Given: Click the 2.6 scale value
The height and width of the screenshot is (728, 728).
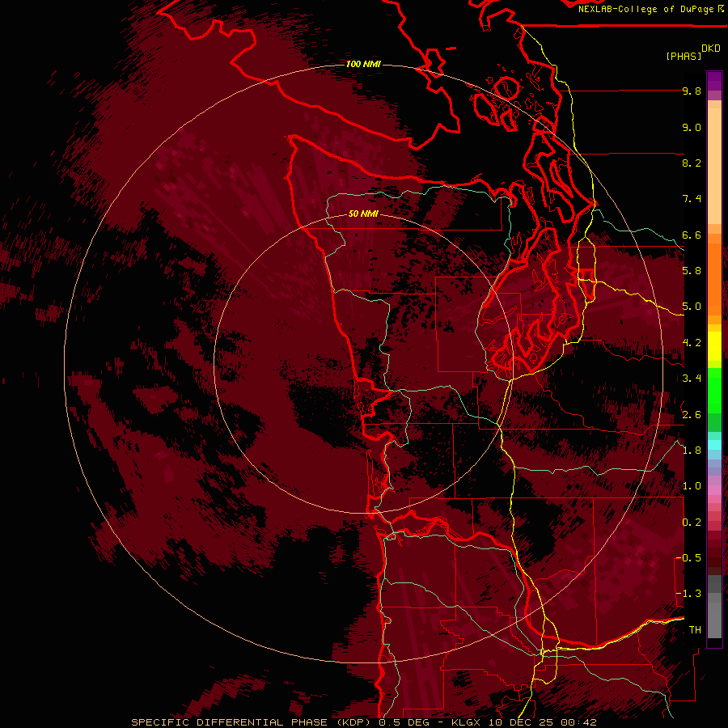Looking at the screenshot, I should click(692, 415).
